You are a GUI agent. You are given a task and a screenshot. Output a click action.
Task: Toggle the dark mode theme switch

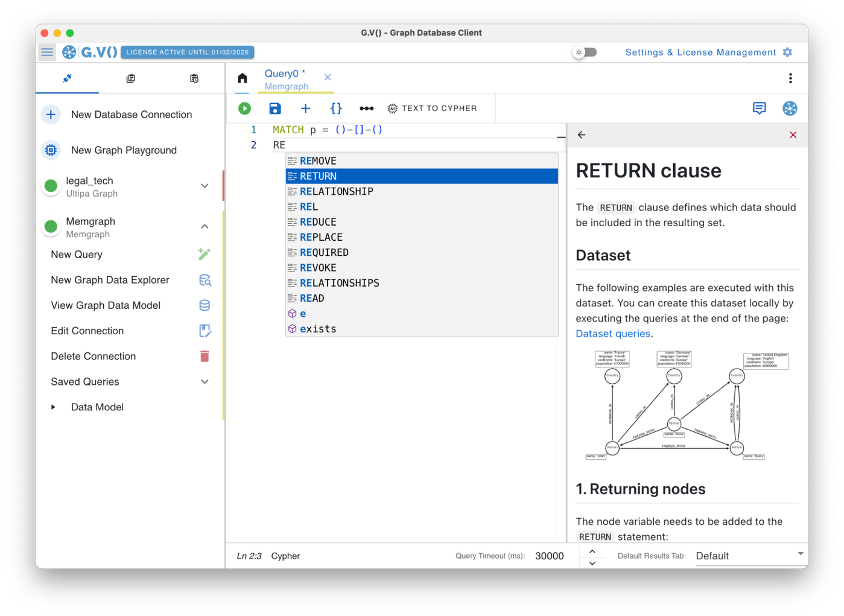click(x=585, y=52)
